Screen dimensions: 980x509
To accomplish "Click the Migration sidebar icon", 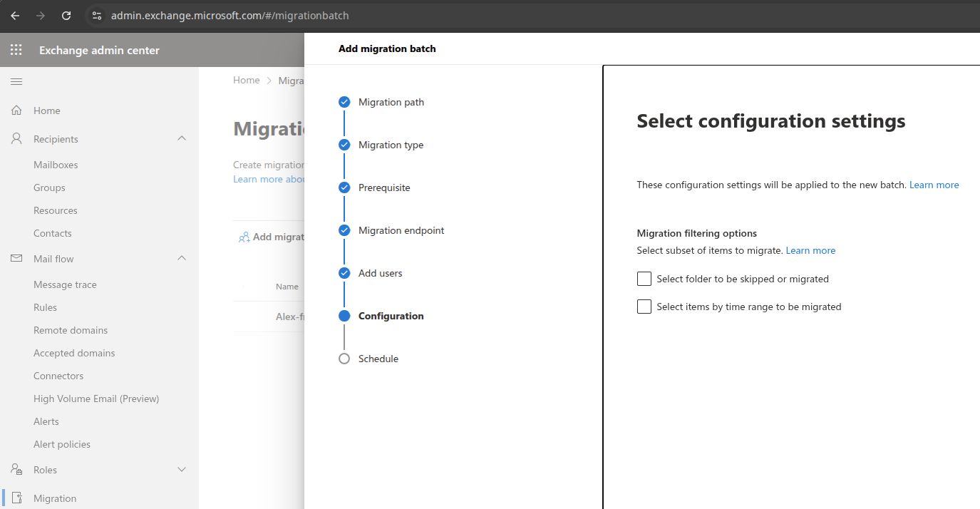I will click(x=19, y=498).
